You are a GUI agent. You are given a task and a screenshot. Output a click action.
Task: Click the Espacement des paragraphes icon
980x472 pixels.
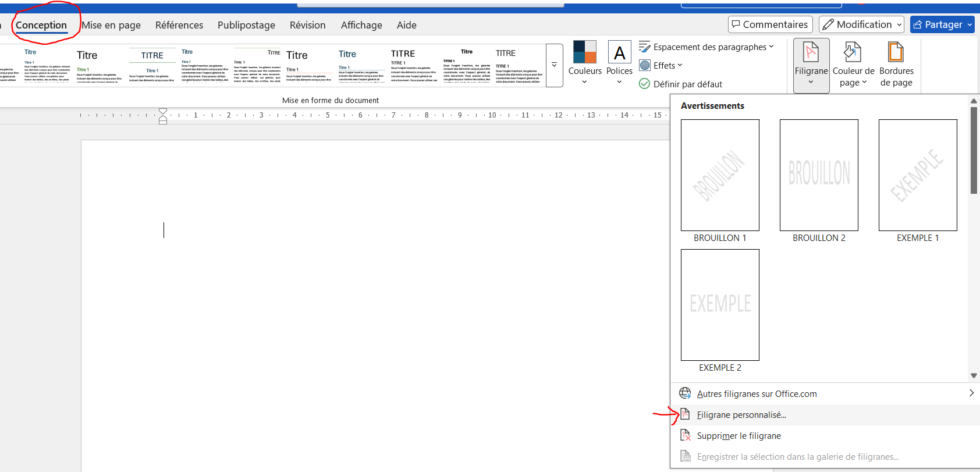(645, 47)
